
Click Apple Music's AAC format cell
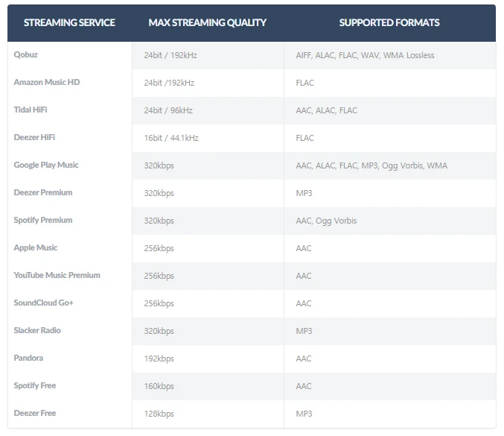[304, 248]
